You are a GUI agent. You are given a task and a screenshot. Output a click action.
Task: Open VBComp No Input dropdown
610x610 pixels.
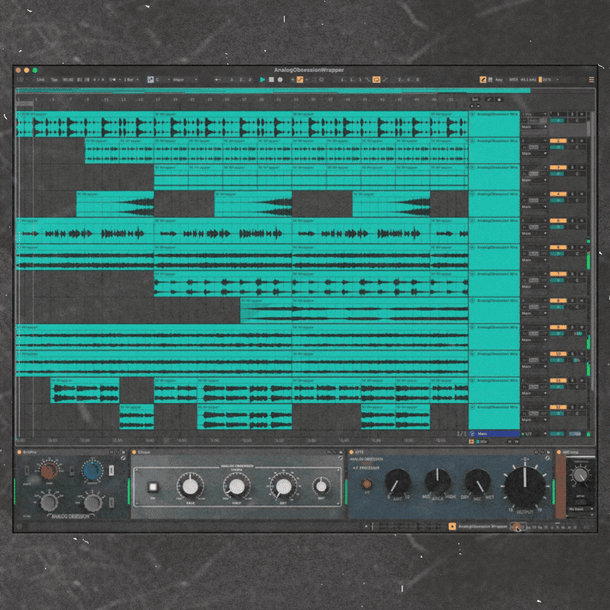[581, 509]
